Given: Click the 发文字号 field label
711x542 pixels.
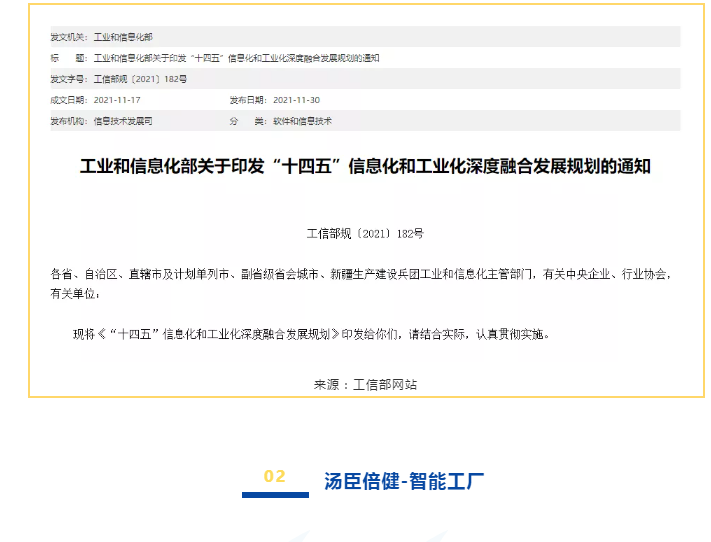Looking at the screenshot, I should [x=69, y=79].
